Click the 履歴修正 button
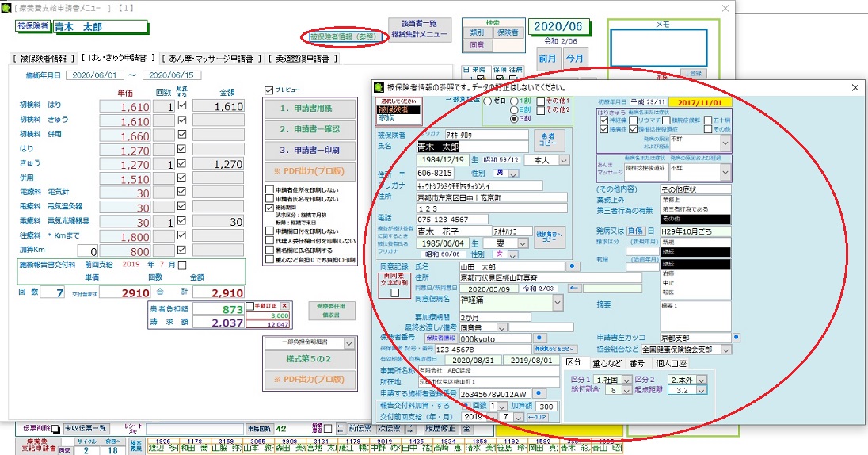Image resolution: width=868 pixels, height=455 pixels. 440,428
